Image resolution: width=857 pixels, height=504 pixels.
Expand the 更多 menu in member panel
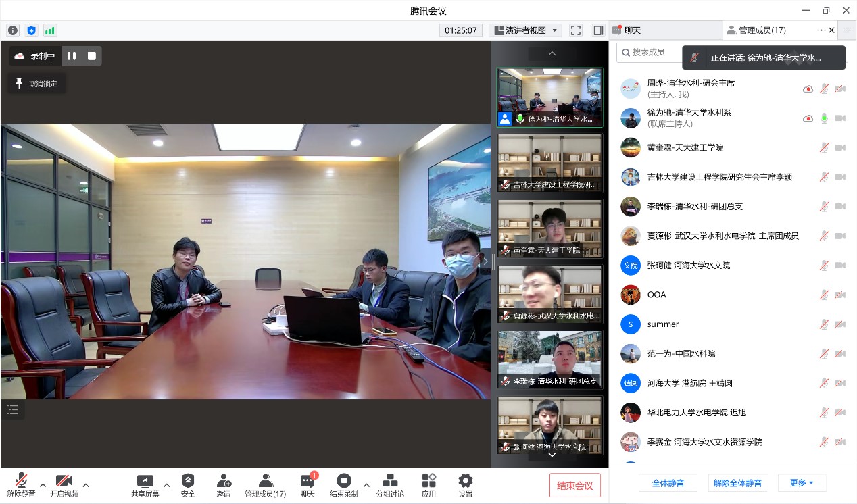pyautogui.click(x=802, y=483)
